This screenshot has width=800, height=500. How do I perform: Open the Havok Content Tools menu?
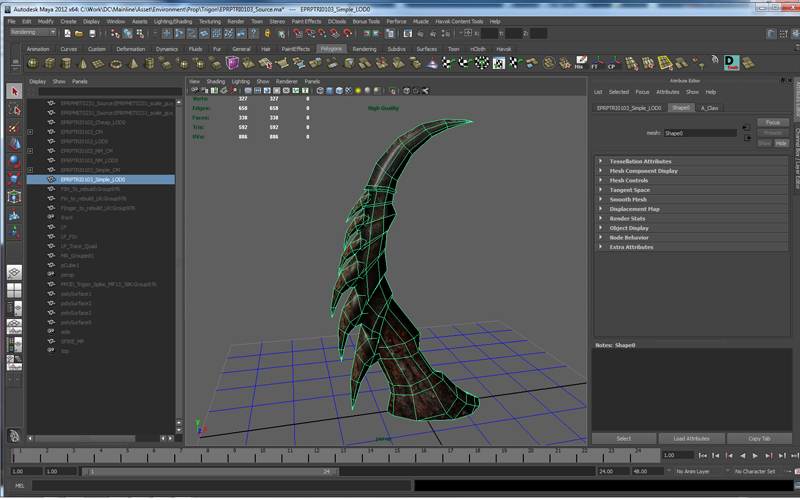point(459,21)
